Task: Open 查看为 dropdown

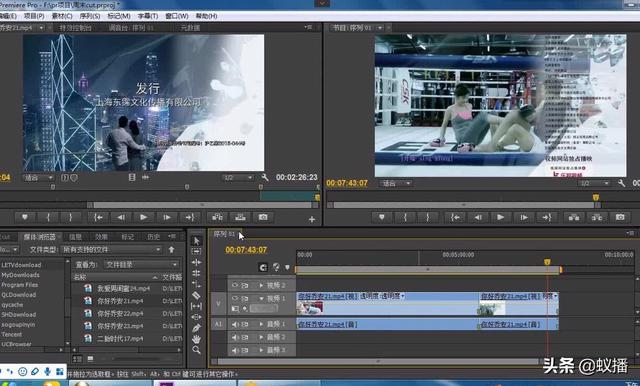Action: pyautogui.click(x=141, y=265)
